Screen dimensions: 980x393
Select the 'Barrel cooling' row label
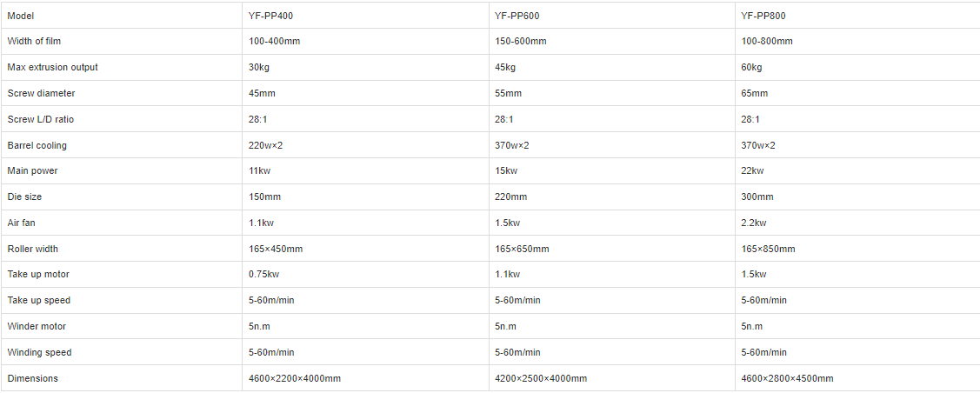coord(37,145)
